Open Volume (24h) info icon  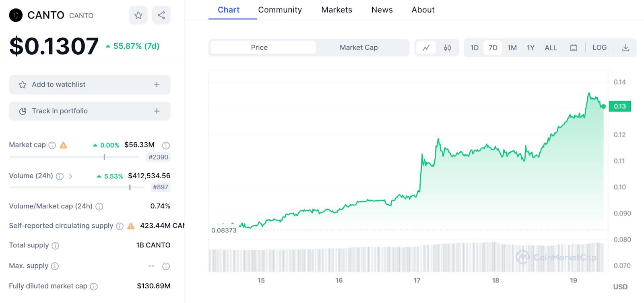click(60, 176)
